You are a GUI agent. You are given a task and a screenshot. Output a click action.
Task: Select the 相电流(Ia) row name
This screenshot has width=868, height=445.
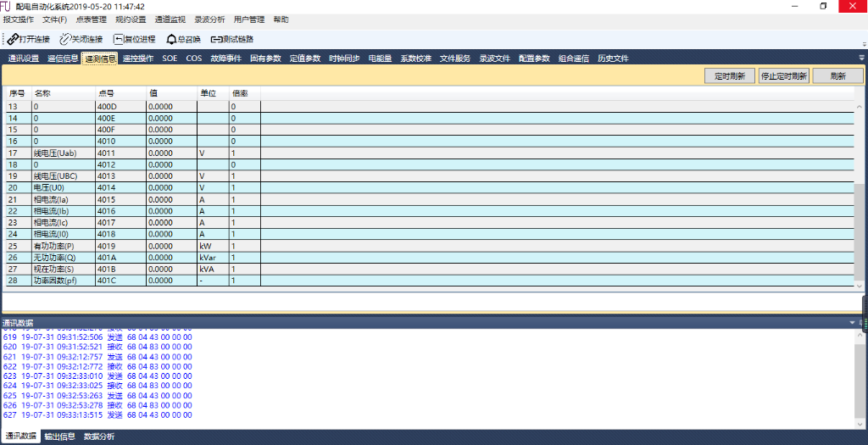point(63,199)
